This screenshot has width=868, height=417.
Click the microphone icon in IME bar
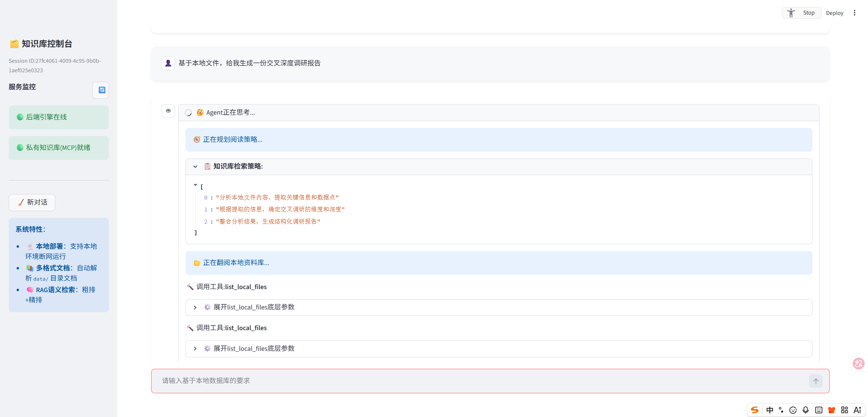[806, 410]
